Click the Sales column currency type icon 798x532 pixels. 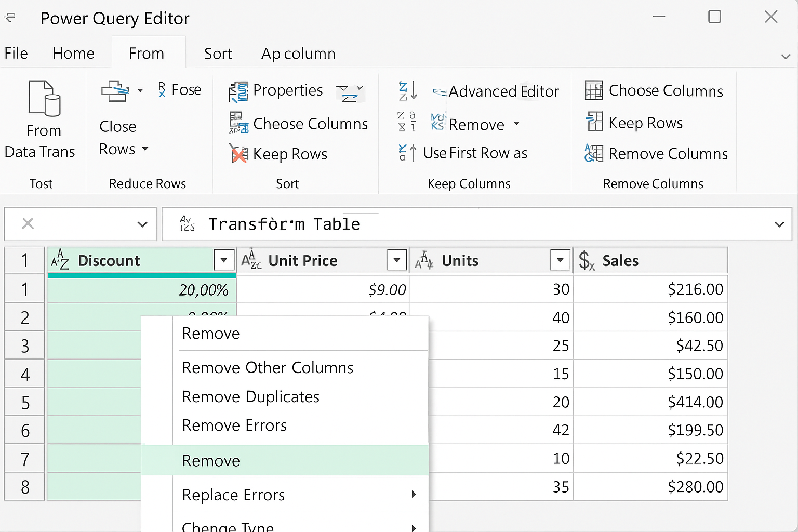pyautogui.click(x=587, y=260)
